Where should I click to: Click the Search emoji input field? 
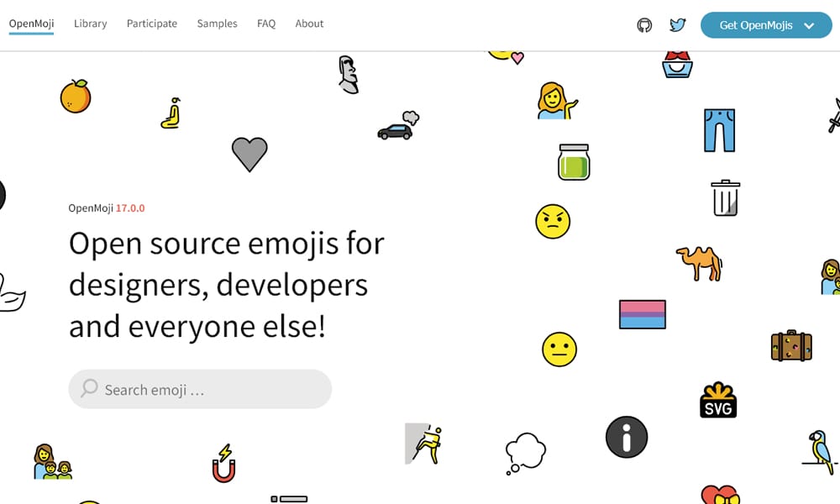(201, 389)
